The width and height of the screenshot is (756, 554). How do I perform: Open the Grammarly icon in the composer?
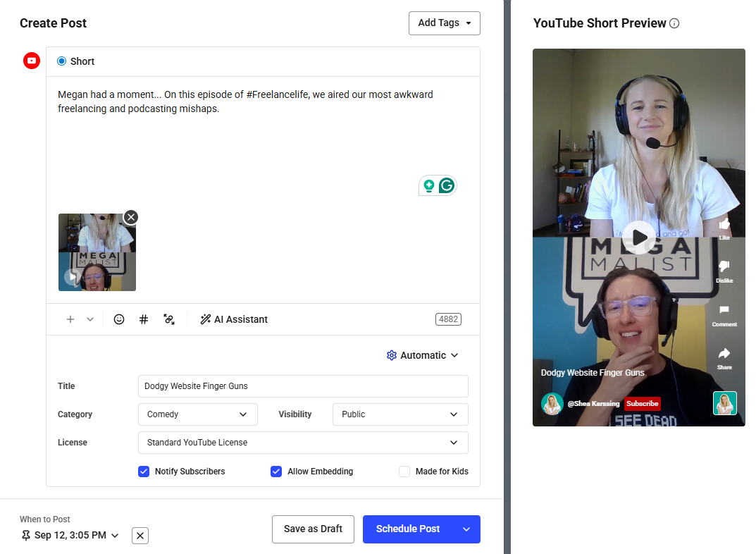[x=446, y=185]
